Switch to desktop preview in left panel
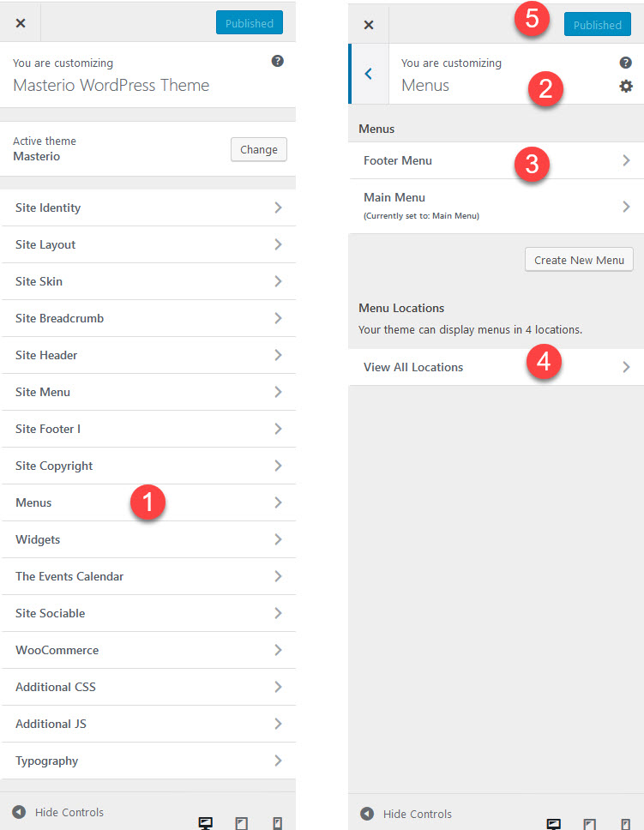The image size is (644, 830). (x=205, y=822)
